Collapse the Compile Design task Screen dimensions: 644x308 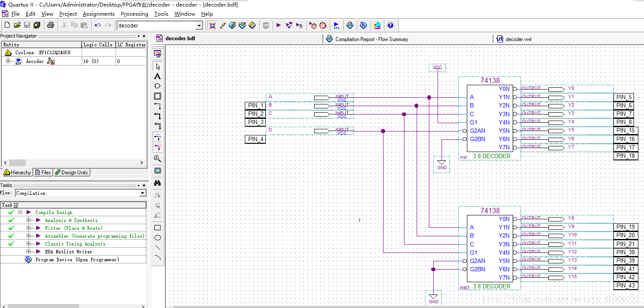(20, 212)
